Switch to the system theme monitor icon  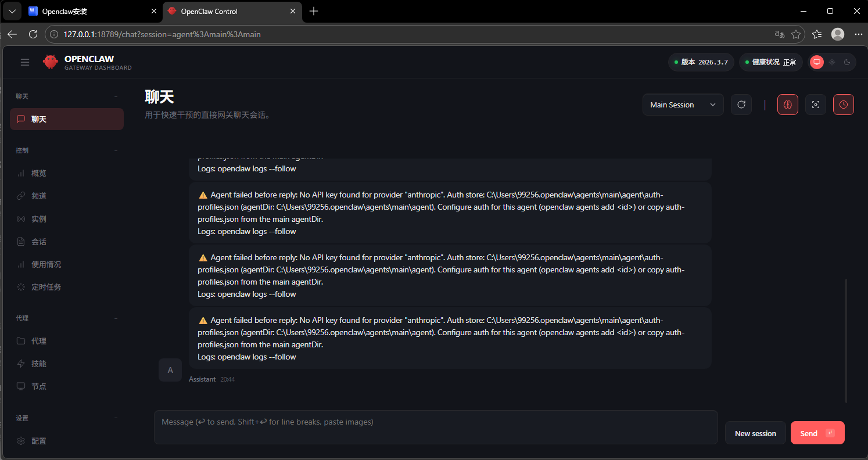point(817,62)
